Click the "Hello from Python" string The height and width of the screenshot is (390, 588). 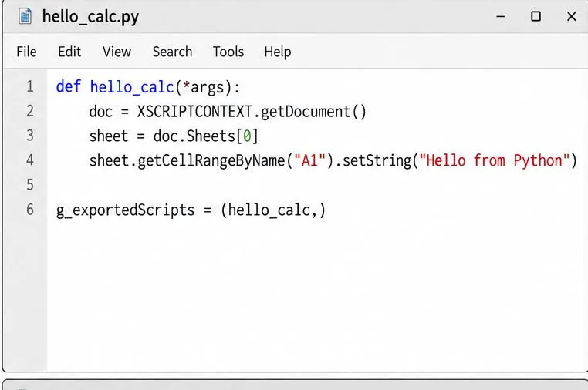coord(495,161)
